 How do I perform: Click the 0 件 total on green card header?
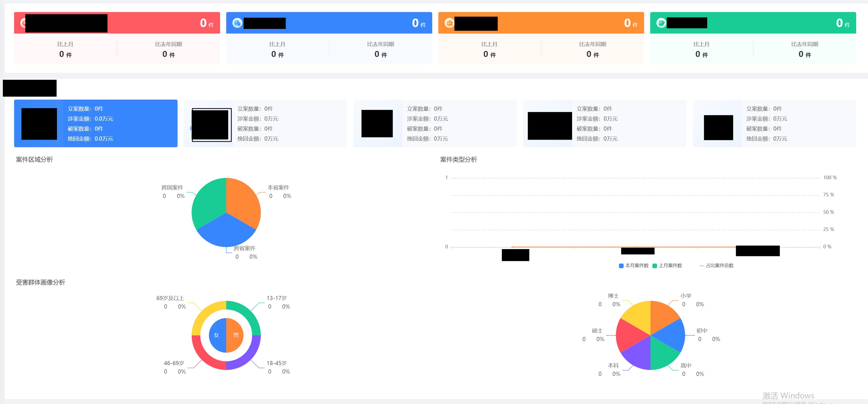(843, 23)
